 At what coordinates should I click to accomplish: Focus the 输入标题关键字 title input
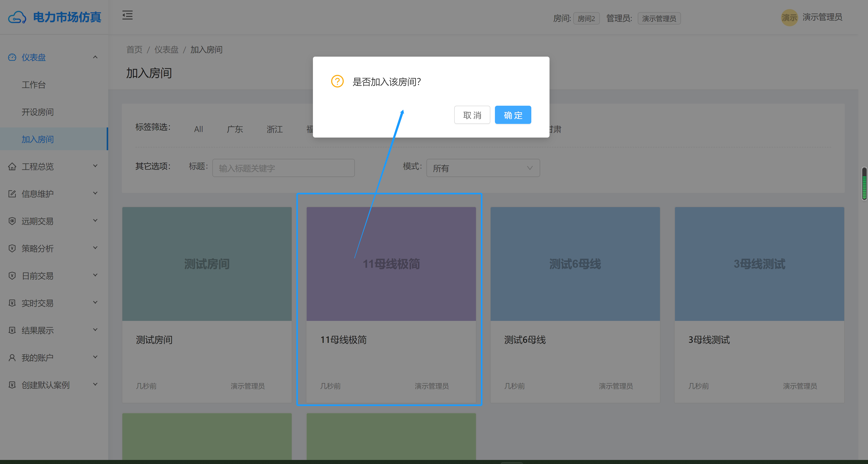pos(283,168)
